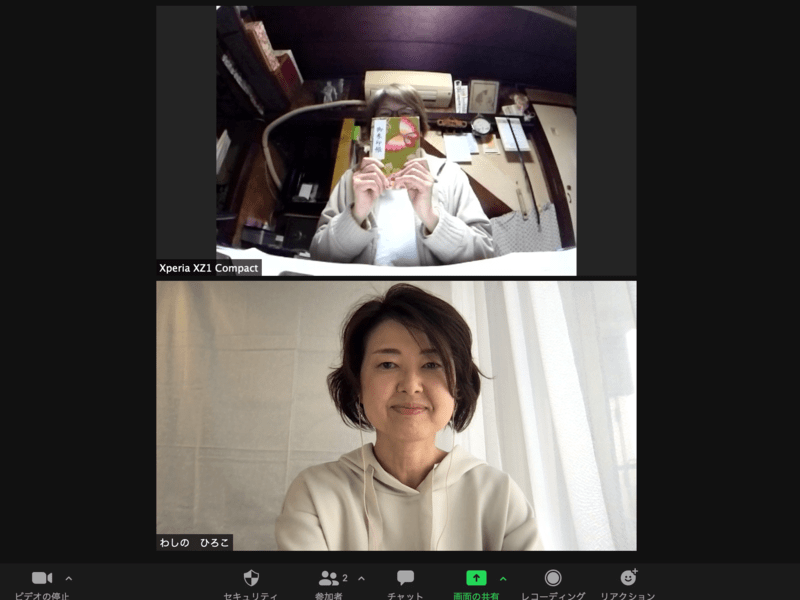Click the "わしの ひろこ" name label
800x600 pixels.
coord(195,542)
